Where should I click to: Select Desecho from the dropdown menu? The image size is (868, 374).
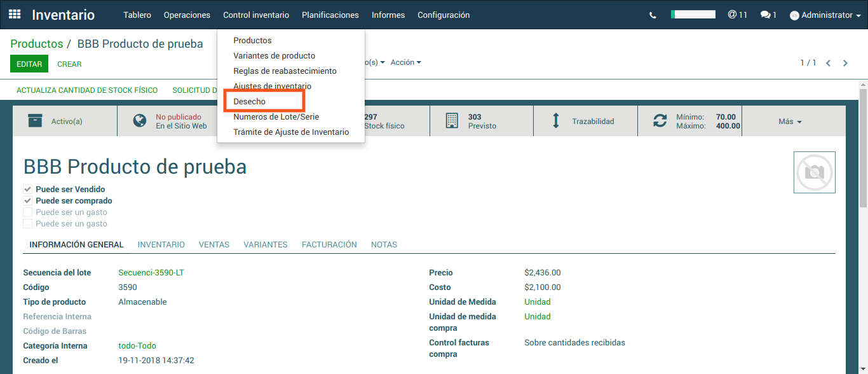tap(250, 102)
